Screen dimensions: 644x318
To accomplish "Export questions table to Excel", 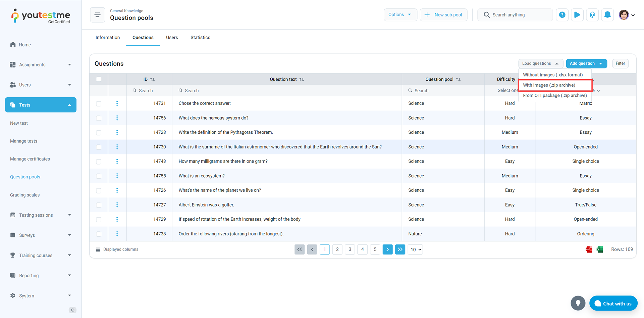I will (x=600, y=249).
